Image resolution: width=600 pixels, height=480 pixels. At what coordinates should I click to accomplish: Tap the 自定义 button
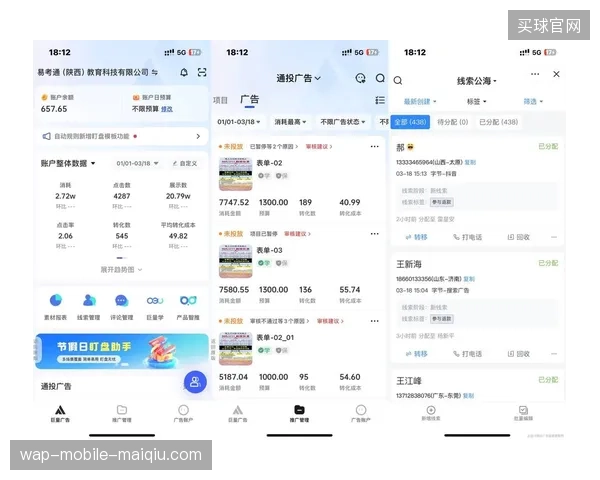pos(185,163)
